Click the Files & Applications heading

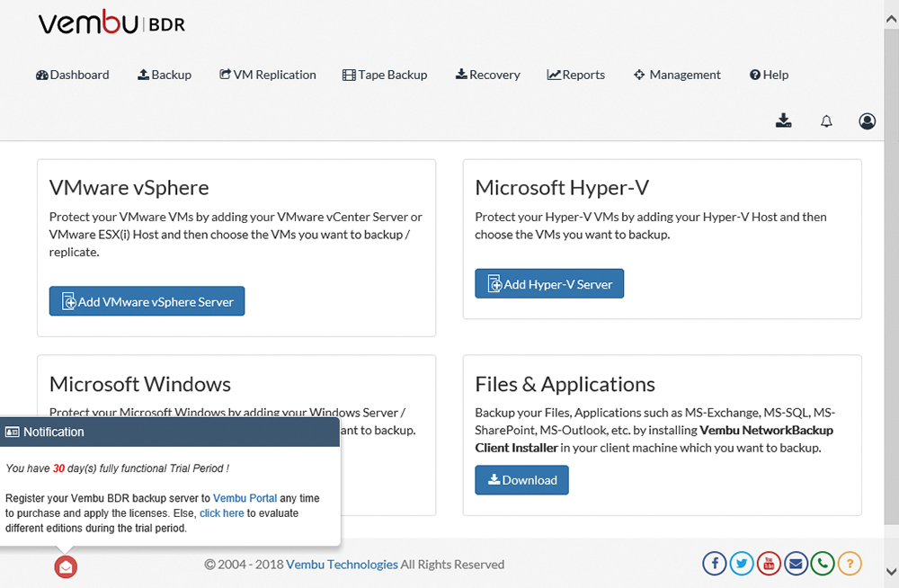click(565, 384)
